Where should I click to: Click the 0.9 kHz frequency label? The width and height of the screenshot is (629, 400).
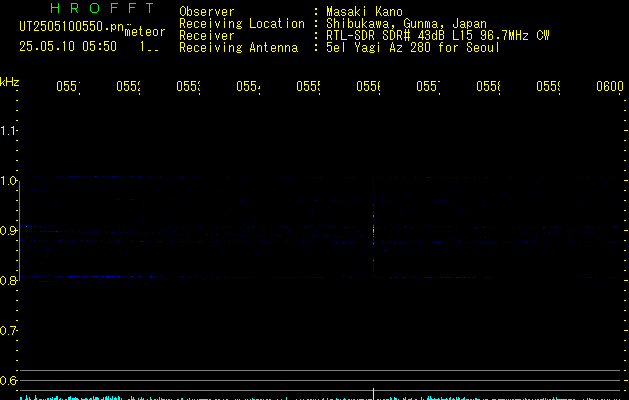pos(8,230)
